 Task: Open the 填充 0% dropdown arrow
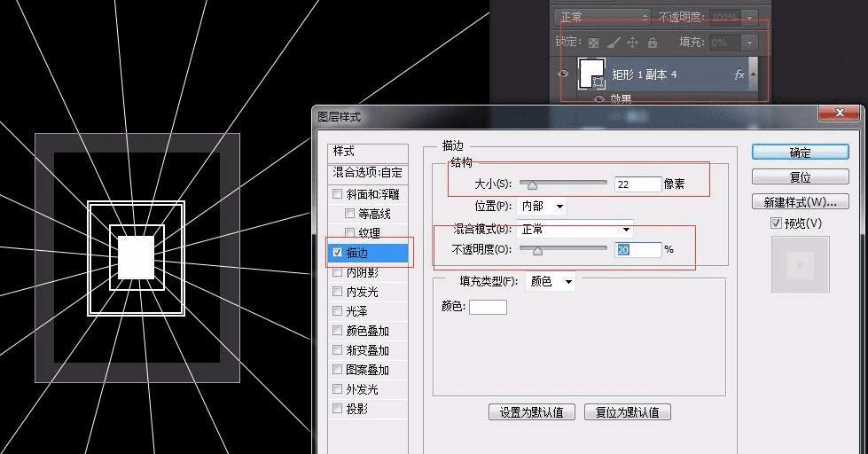(749, 43)
